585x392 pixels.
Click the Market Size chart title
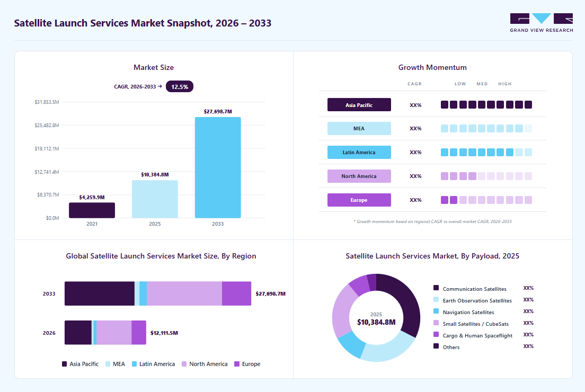pos(154,67)
